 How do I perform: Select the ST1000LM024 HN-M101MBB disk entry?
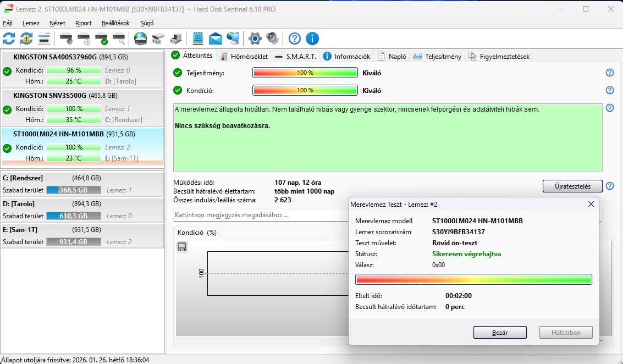pyautogui.click(x=82, y=146)
